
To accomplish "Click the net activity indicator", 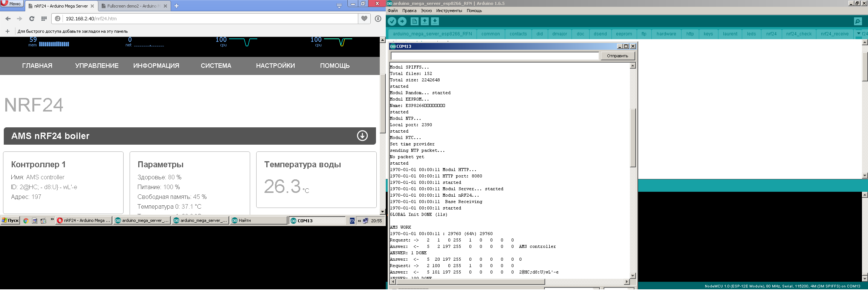I will [x=149, y=46].
